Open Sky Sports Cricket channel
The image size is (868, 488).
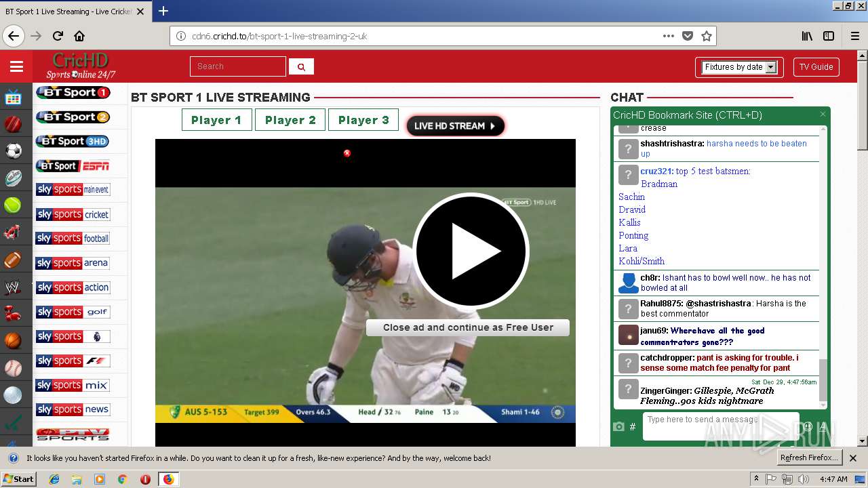(73, 214)
